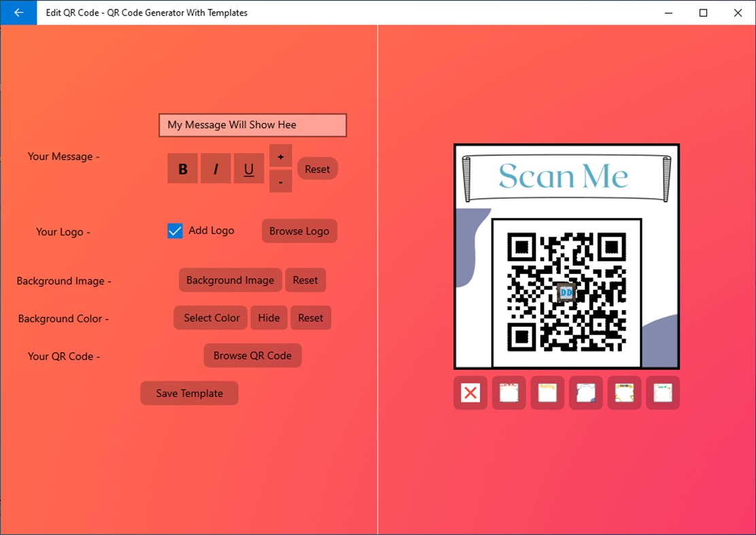Click the 'Add Logo' checkbox label text
The height and width of the screenshot is (535, 756).
pyautogui.click(x=211, y=230)
